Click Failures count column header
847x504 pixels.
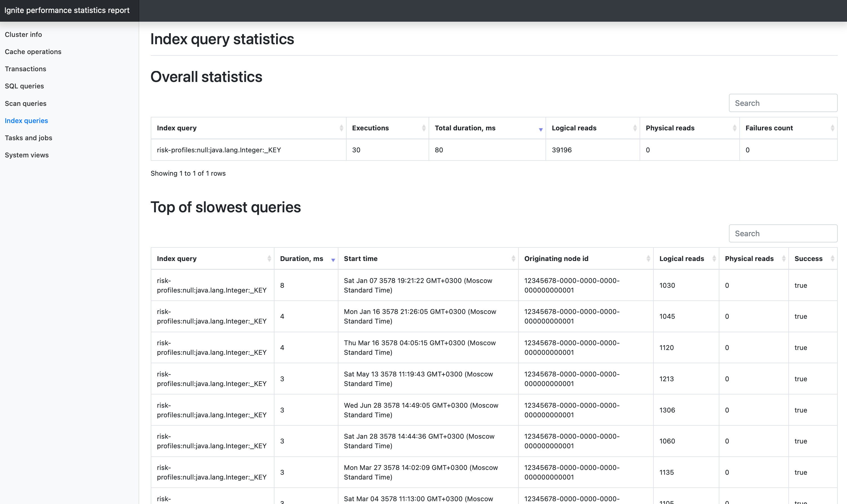click(x=788, y=128)
